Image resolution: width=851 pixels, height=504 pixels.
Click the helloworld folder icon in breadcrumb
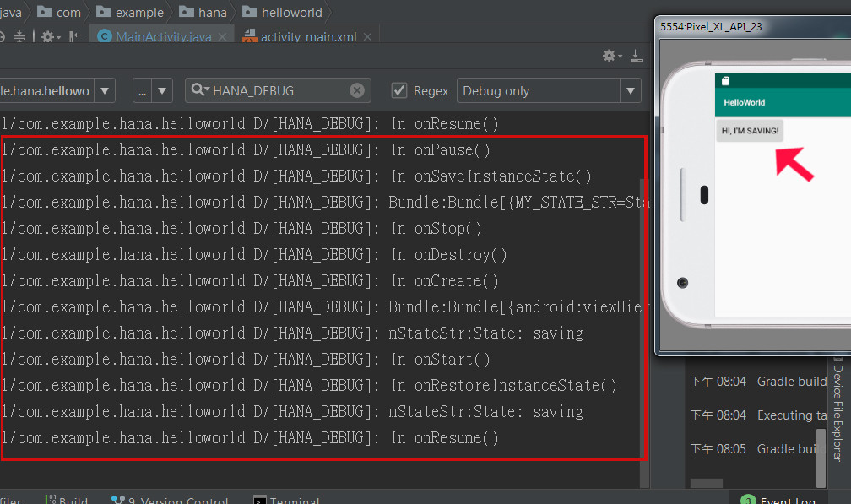point(250,11)
